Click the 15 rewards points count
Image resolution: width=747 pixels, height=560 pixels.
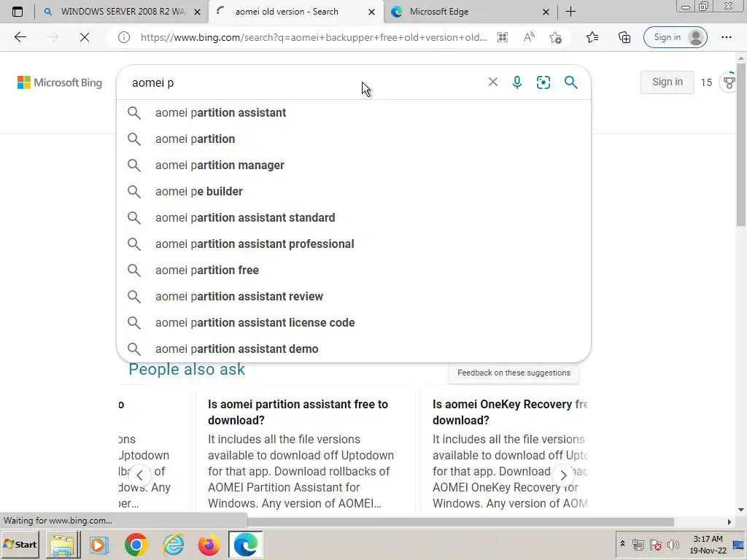coord(706,83)
